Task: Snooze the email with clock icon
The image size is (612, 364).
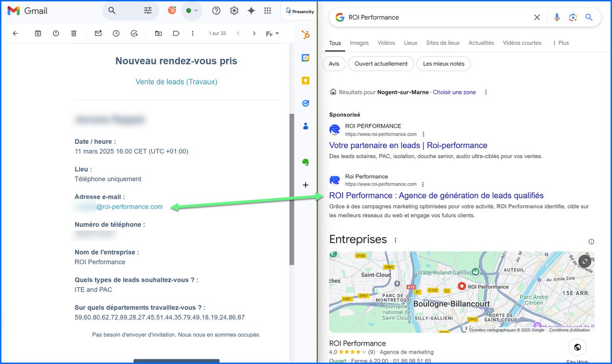Action: pos(116,33)
